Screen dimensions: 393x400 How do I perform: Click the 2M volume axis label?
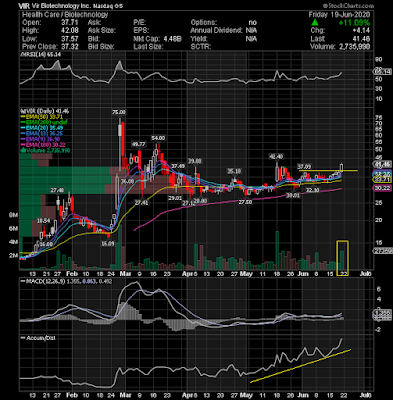(13, 255)
